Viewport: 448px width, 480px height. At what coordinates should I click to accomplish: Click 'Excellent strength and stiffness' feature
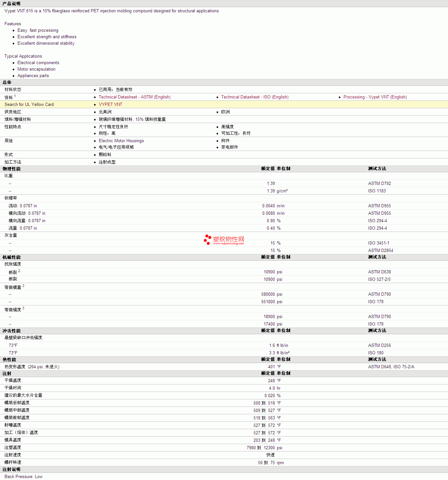pos(47,37)
